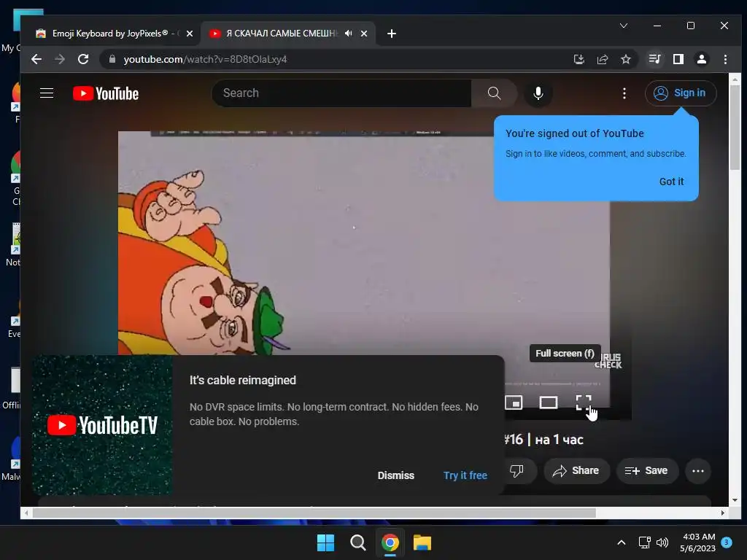Viewport: 747px width, 560px height.
Task: Click the YouTube search magnifier button
Action: [494, 93]
